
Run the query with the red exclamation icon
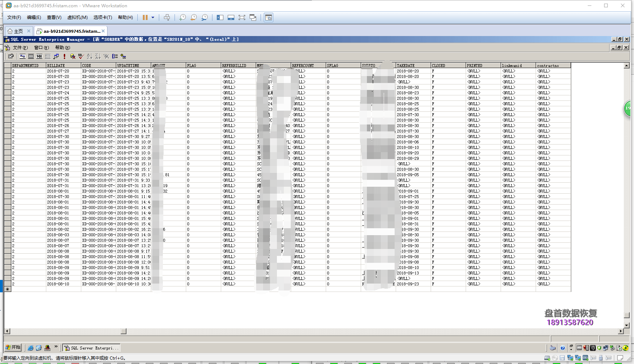(x=64, y=56)
